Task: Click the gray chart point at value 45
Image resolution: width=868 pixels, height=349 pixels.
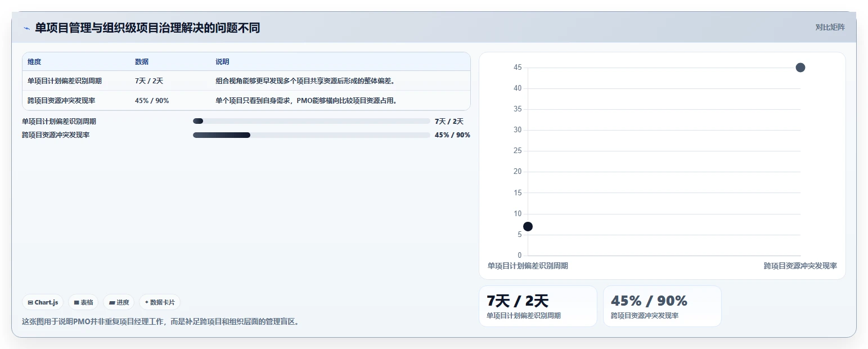Action: pyautogui.click(x=800, y=68)
